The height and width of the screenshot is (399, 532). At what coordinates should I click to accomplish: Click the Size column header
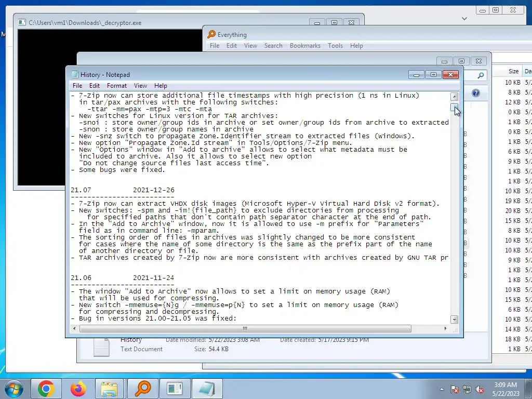pyautogui.click(x=513, y=71)
